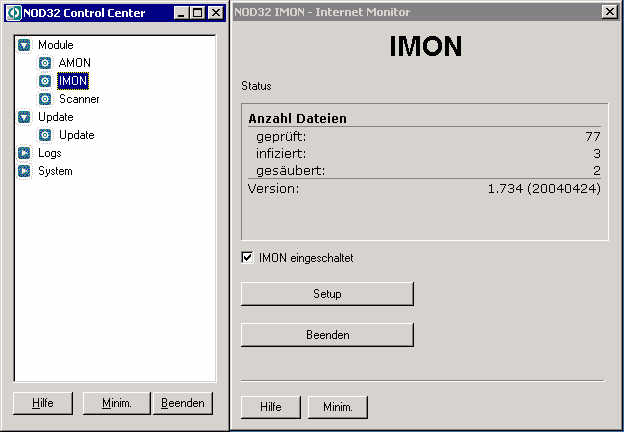
Task: Click Minim. in the IMON window
Action: (x=337, y=407)
